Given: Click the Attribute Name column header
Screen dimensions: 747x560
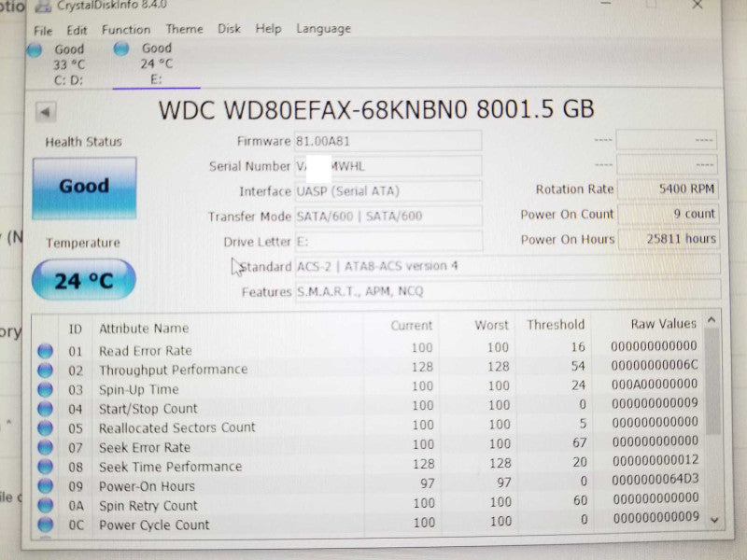Looking at the screenshot, I should [x=144, y=329].
